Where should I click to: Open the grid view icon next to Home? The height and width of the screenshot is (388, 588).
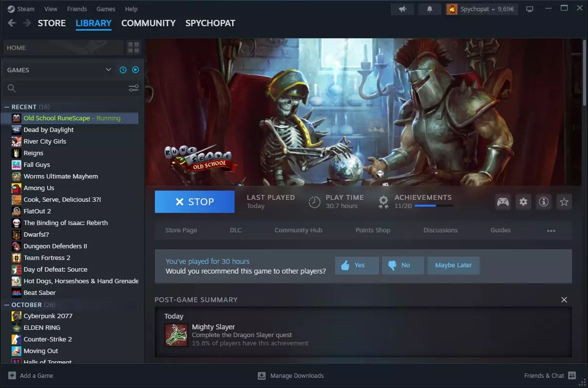coord(133,48)
